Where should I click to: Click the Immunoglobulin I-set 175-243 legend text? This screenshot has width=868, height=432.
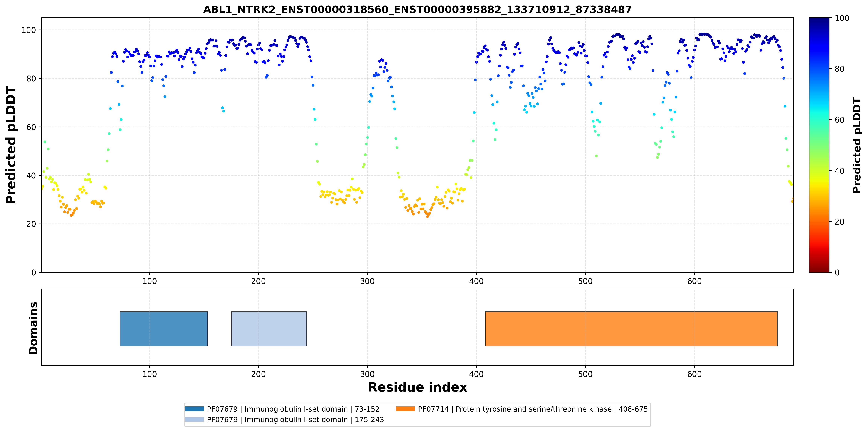tap(295, 420)
